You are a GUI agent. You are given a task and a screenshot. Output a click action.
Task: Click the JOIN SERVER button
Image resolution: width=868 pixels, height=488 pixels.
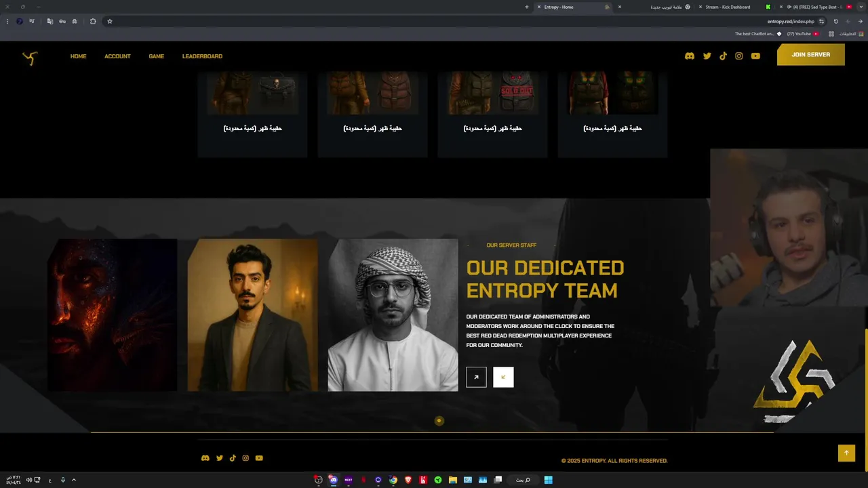click(810, 55)
